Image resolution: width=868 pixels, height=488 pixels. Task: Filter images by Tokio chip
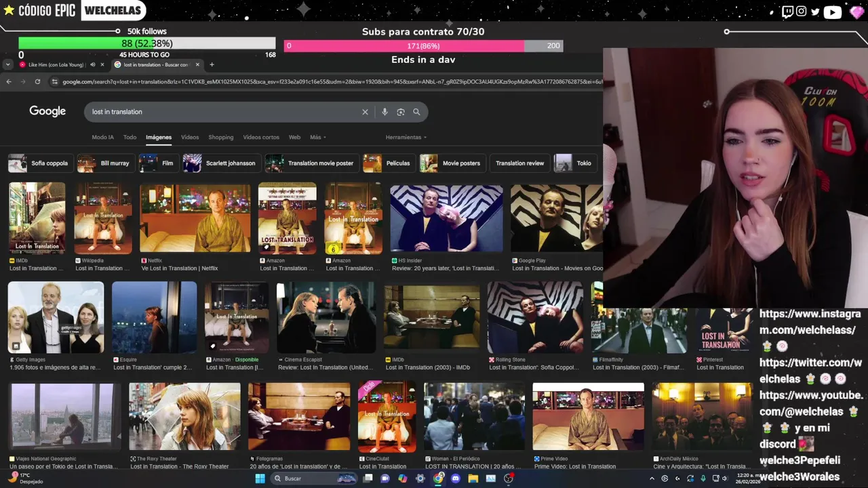575,163
